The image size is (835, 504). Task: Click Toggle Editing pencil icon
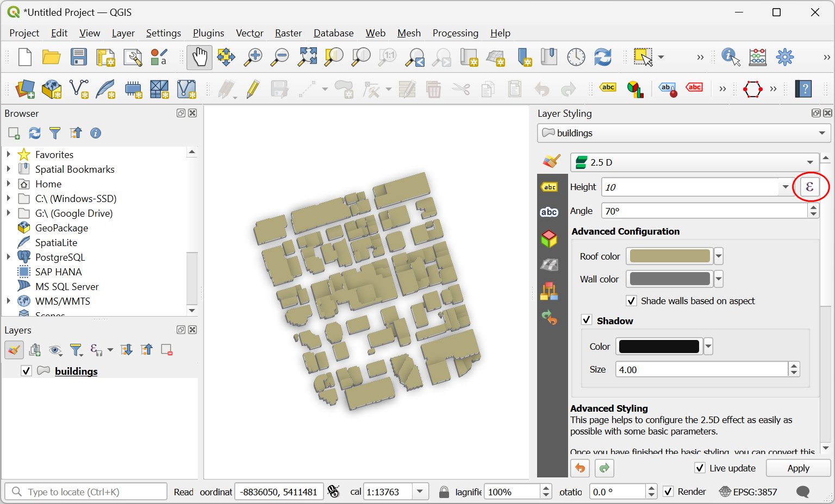point(253,89)
